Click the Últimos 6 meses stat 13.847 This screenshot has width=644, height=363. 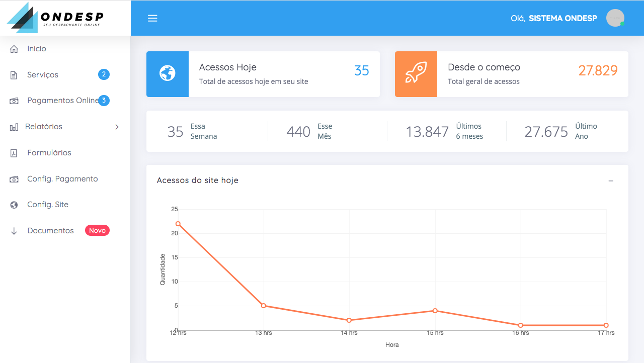click(427, 132)
